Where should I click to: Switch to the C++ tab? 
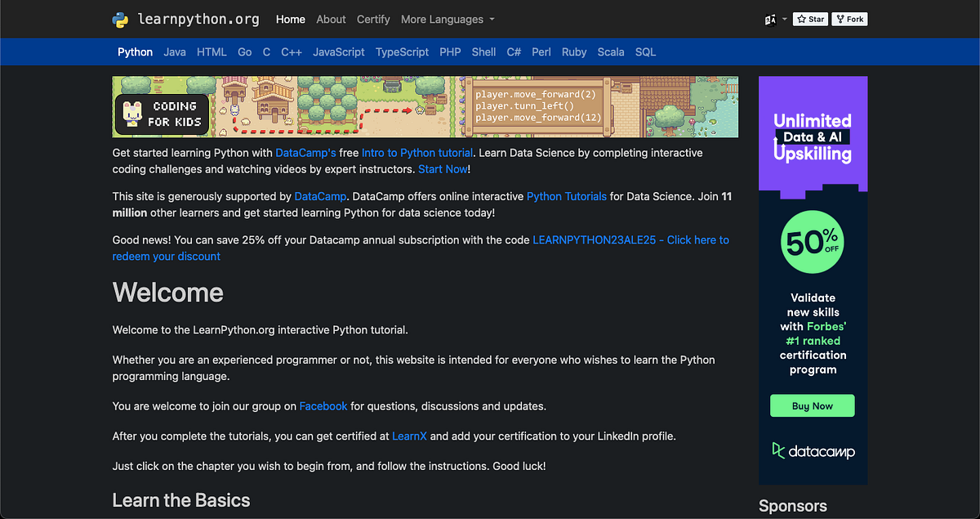pyautogui.click(x=292, y=51)
